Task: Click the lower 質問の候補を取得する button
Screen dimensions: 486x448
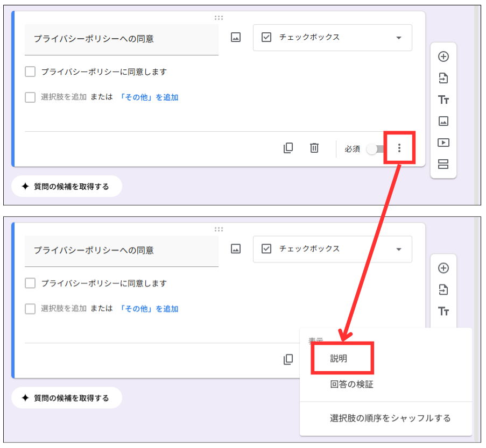Action: pos(67,398)
